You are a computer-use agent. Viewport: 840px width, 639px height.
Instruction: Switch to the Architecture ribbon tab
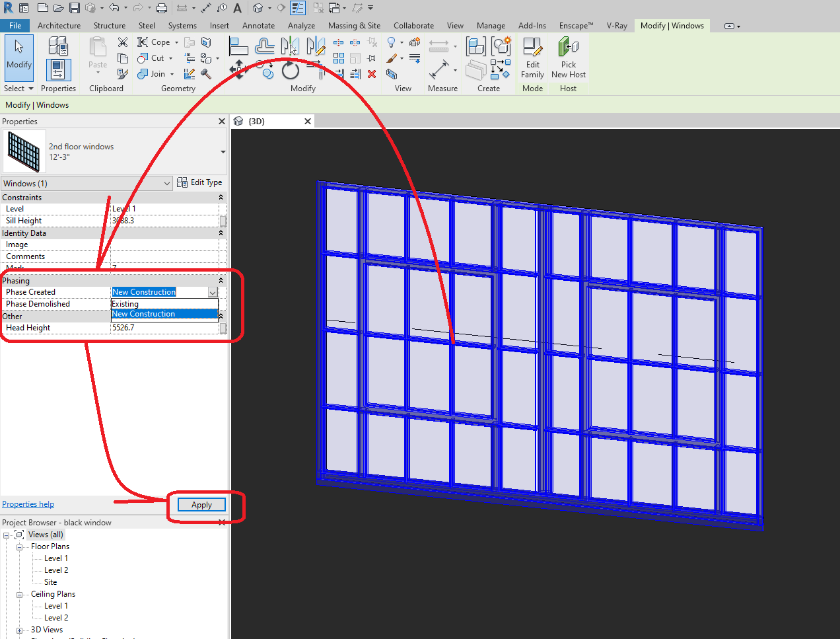coord(59,26)
